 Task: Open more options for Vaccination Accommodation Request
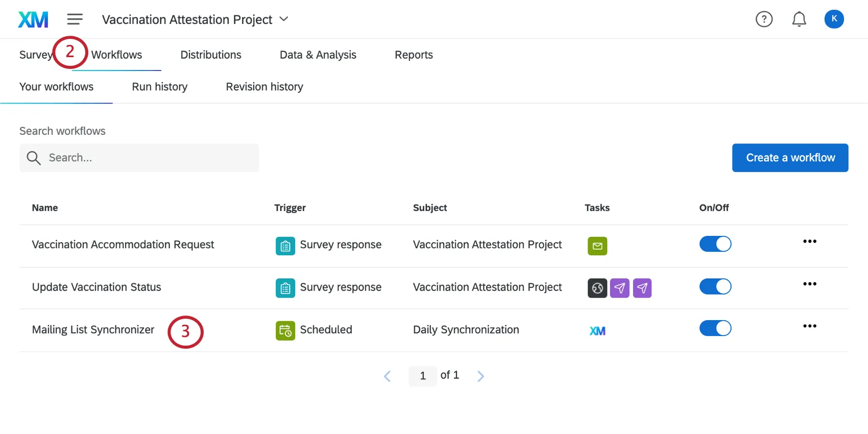tap(809, 242)
